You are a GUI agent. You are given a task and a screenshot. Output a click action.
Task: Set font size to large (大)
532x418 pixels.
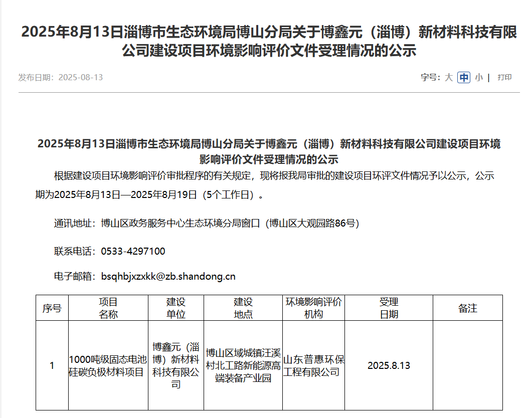click(x=449, y=78)
